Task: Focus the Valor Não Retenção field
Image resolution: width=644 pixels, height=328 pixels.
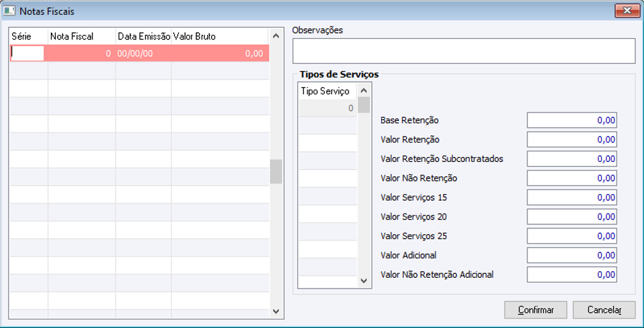Action: click(571, 178)
